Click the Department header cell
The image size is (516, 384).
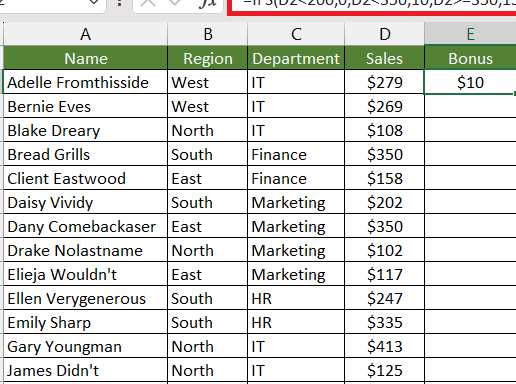296,58
